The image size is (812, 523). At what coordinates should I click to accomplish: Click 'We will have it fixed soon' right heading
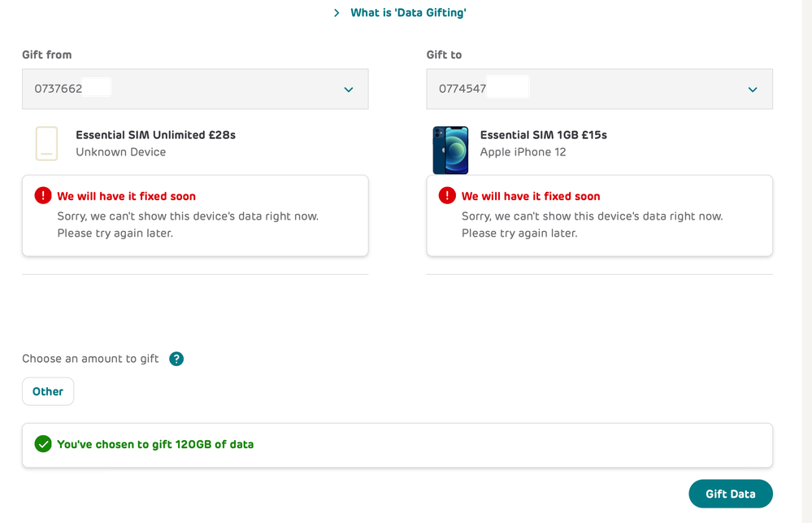[x=531, y=197]
